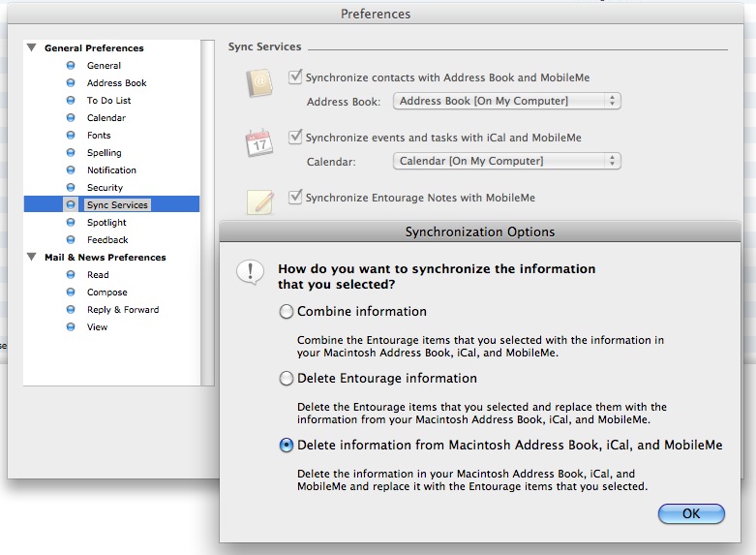Click the blue icon beside Reply & Forward
The height and width of the screenshot is (555, 756).
[x=71, y=309]
